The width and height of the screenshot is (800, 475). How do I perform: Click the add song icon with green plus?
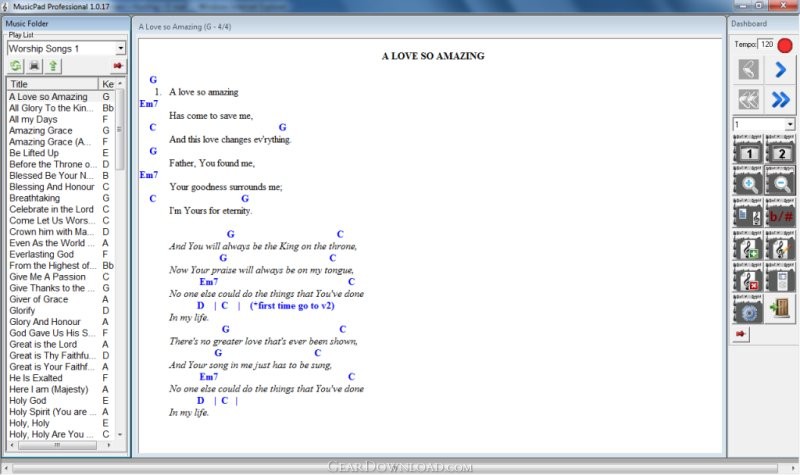click(748, 245)
